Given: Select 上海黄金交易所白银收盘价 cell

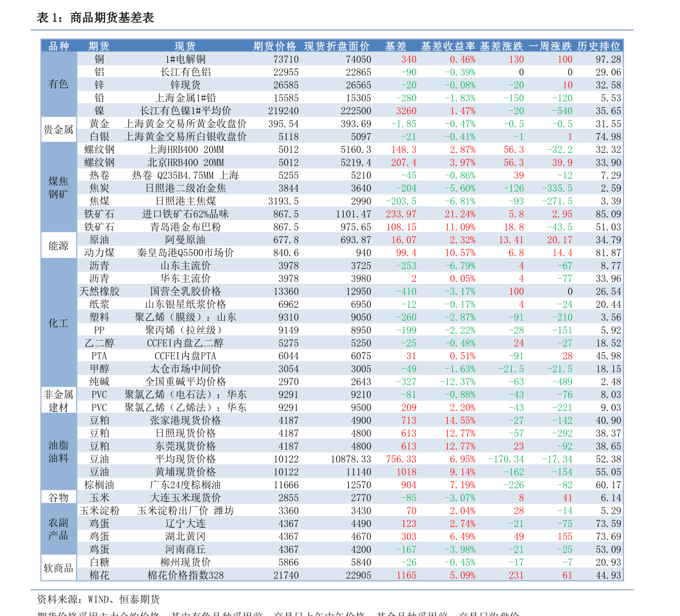Looking at the screenshot, I should click(x=185, y=136).
